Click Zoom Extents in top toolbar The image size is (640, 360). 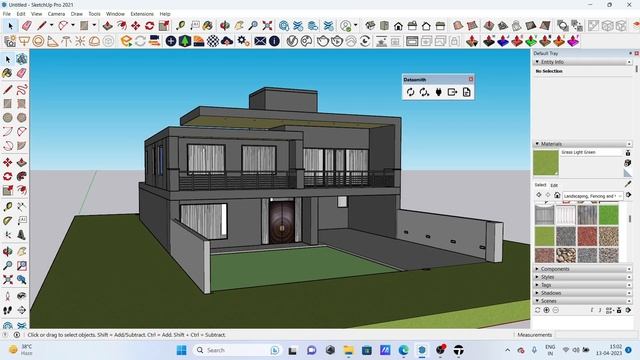coord(267,26)
